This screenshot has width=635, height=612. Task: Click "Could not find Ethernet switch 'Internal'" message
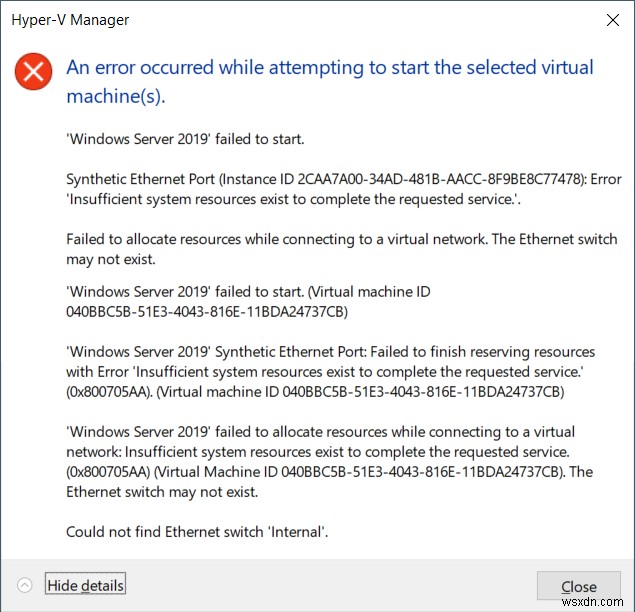tap(197, 532)
